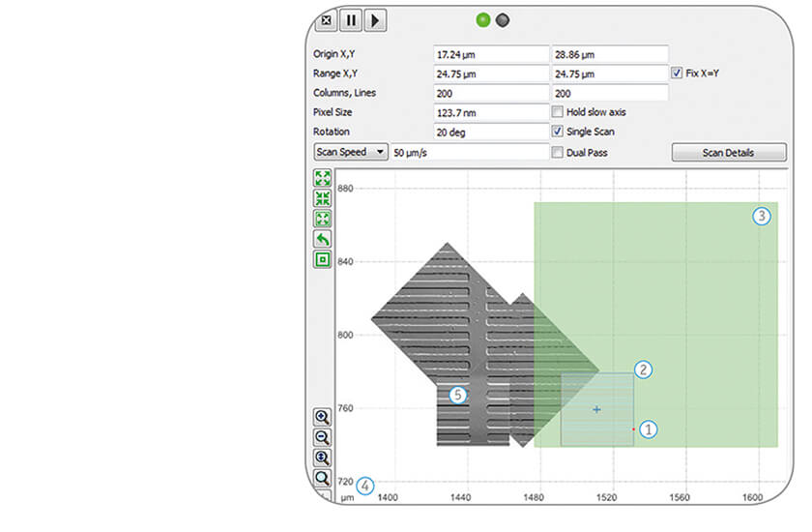Click the plain magnifier icon
Image resolution: width=812 pixels, height=532 pixels.
323,478
